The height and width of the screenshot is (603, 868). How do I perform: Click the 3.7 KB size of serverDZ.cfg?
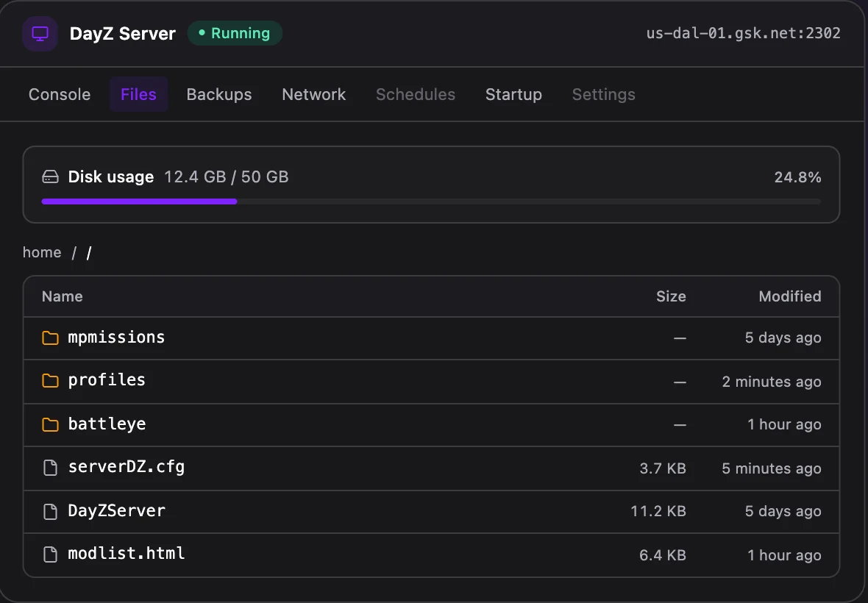(x=663, y=468)
